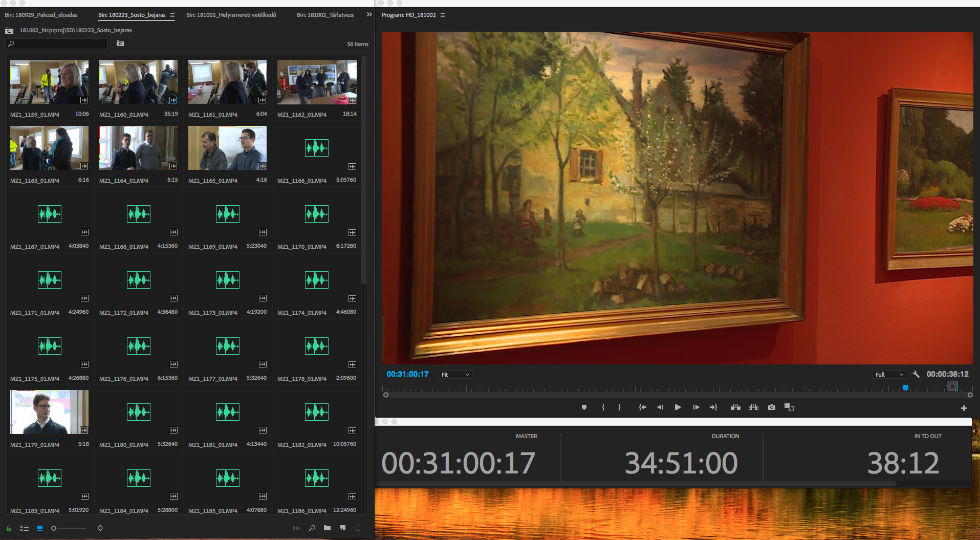Select the MZ1_1163_01.MP4 clip thumbnail

[49, 148]
